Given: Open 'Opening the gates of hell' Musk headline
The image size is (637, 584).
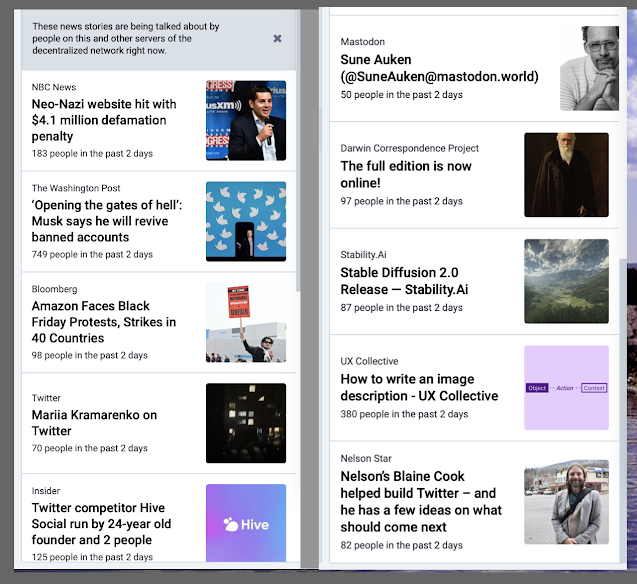Looking at the screenshot, I should (x=107, y=221).
